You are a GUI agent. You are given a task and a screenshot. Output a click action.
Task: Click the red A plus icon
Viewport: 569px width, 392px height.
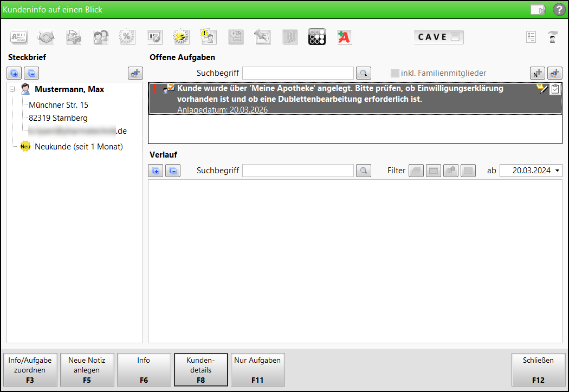[344, 37]
